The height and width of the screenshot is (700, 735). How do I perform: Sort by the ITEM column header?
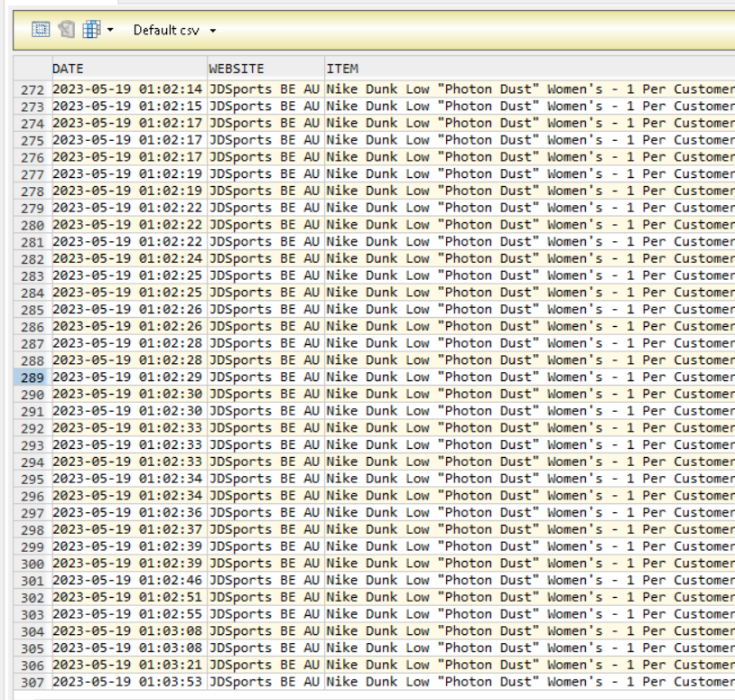pyautogui.click(x=530, y=69)
